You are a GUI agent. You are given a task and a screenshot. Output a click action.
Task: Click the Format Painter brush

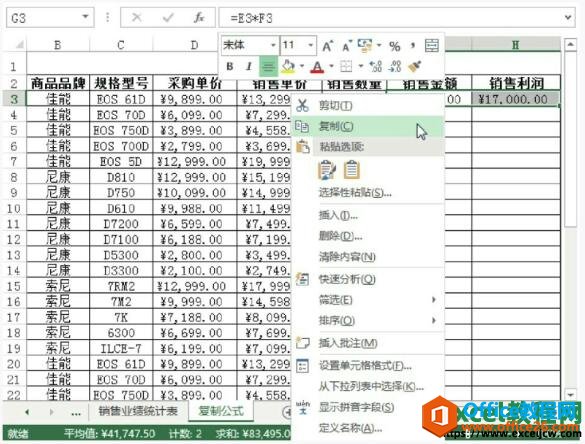click(x=414, y=66)
